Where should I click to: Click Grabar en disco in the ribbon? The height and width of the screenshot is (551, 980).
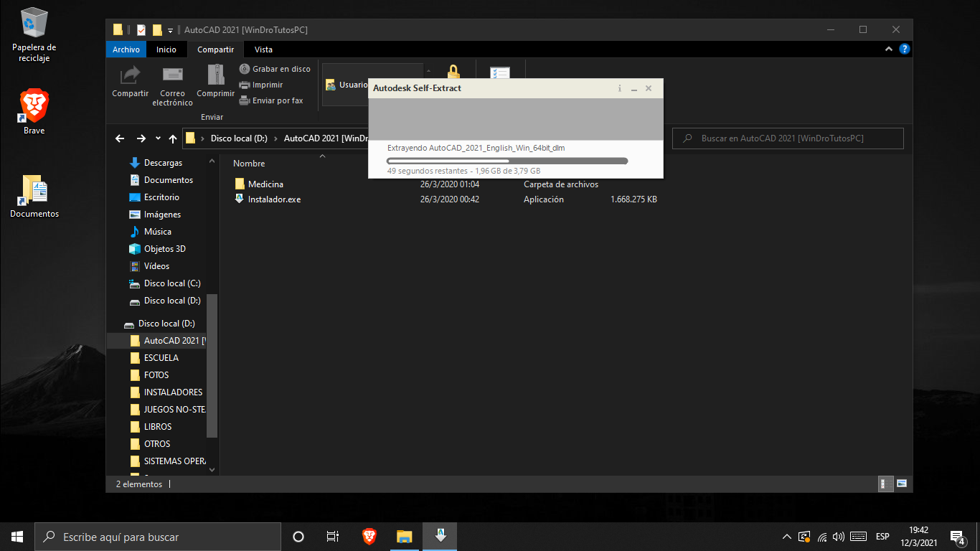[x=275, y=69]
